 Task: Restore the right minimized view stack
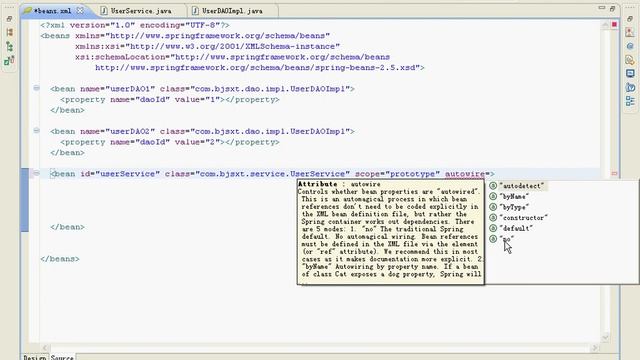[x=630, y=19]
